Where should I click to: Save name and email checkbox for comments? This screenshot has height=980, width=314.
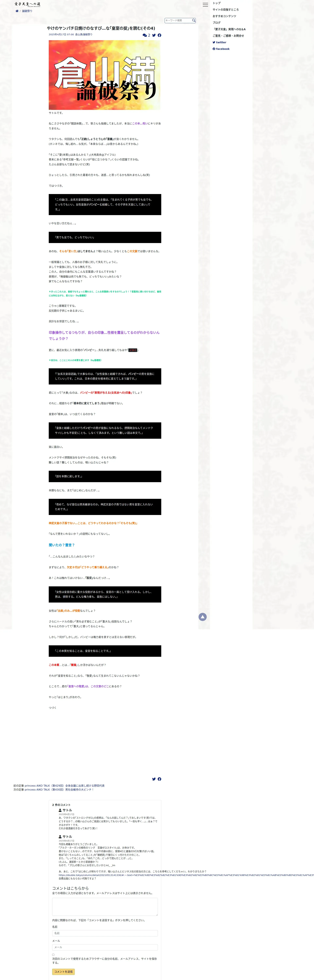[53, 955]
